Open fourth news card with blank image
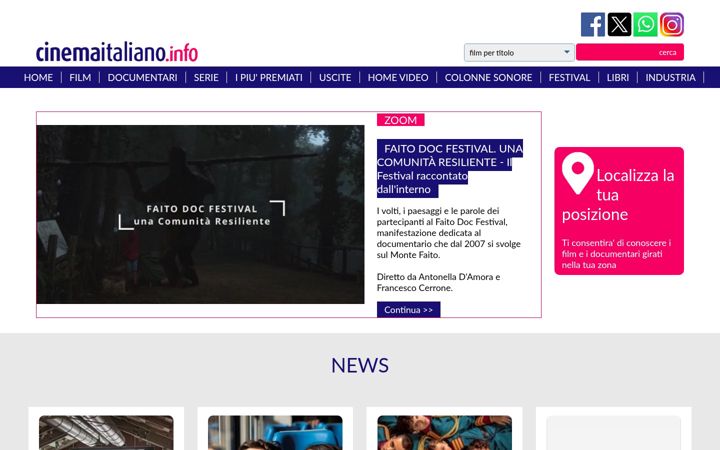The height and width of the screenshot is (450, 720). pos(613,432)
